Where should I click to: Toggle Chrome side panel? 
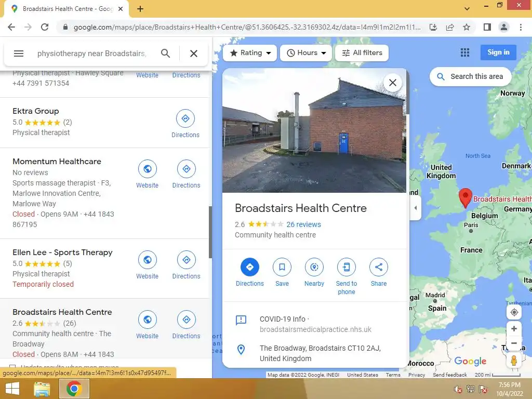487,27
